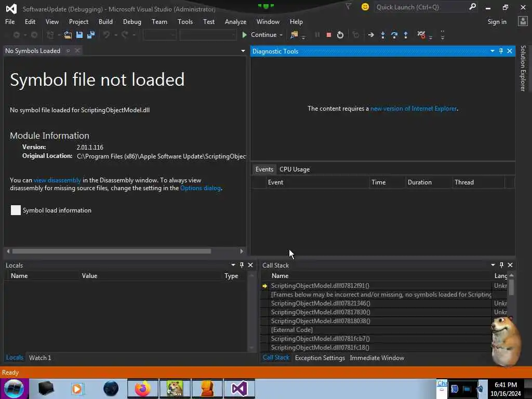Step Into the current statement
This screenshot has height=399, width=532.
(x=383, y=35)
